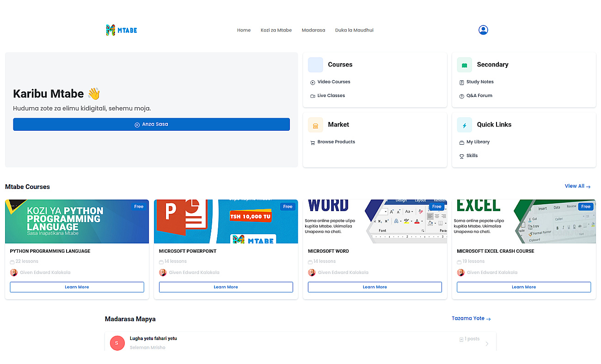
Task: Click the Market shop icon
Action: [x=315, y=125]
